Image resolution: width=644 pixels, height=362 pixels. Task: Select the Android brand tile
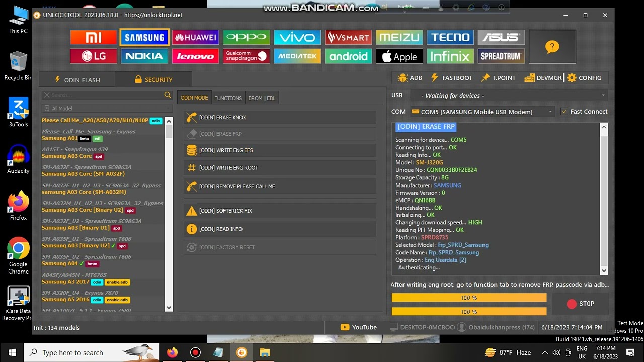[348, 56]
